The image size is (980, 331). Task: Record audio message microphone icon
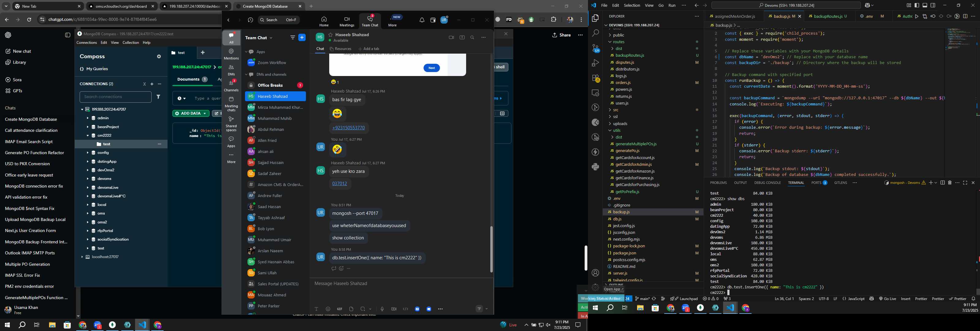[382, 309]
